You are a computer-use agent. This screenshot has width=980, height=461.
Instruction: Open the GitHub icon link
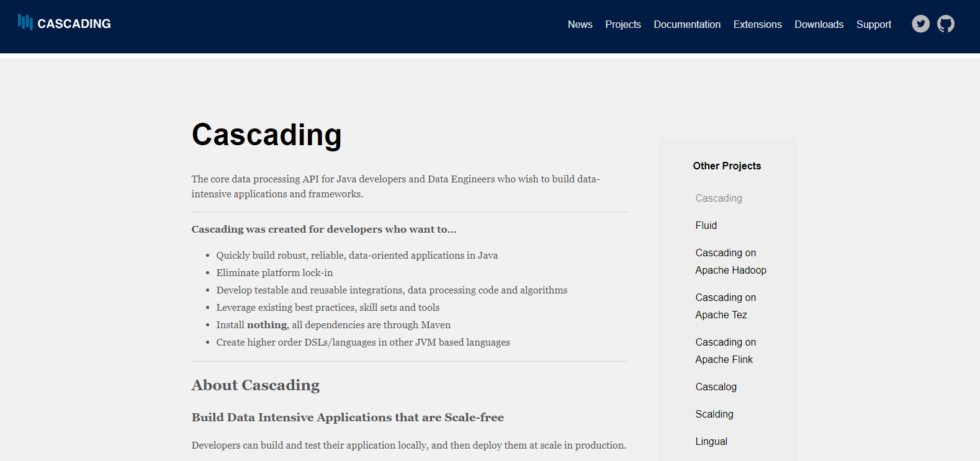[x=946, y=24]
